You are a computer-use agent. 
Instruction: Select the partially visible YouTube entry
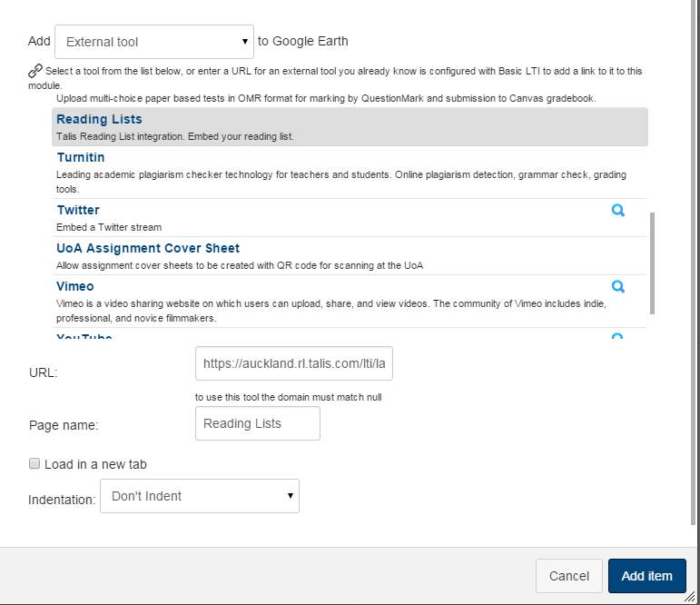84,337
